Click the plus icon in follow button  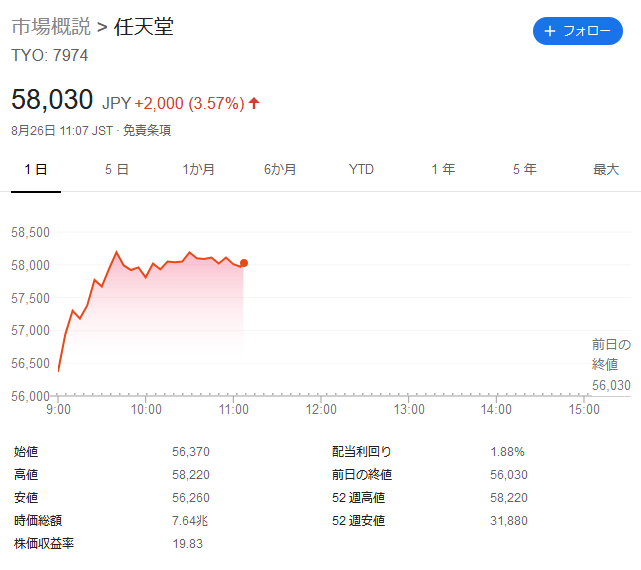coord(550,31)
